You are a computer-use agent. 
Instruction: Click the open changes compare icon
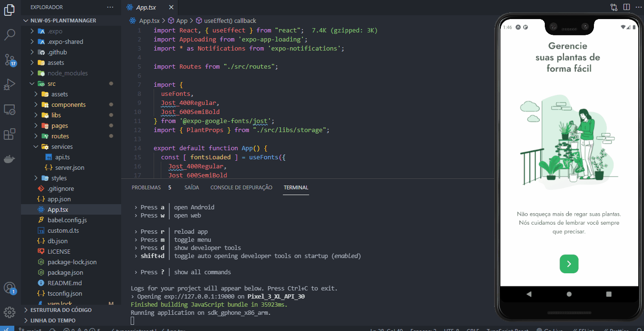[614, 7]
